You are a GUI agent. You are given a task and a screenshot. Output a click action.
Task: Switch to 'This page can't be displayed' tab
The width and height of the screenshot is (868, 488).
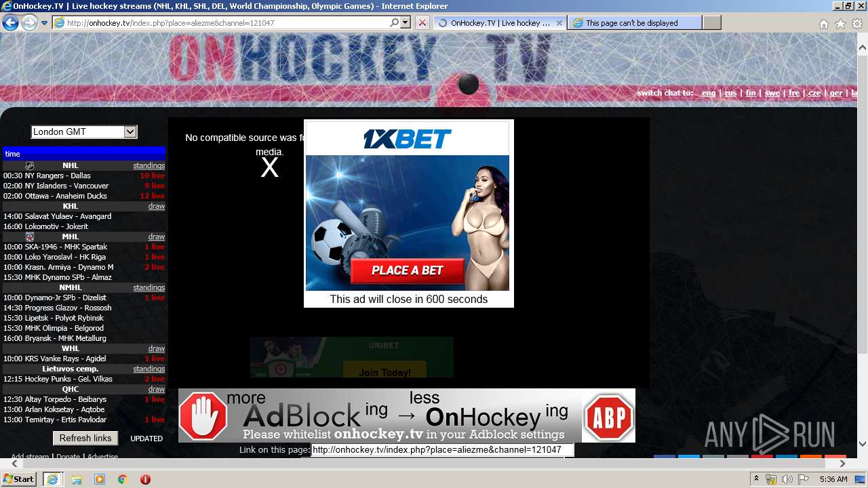(x=635, y=23)
